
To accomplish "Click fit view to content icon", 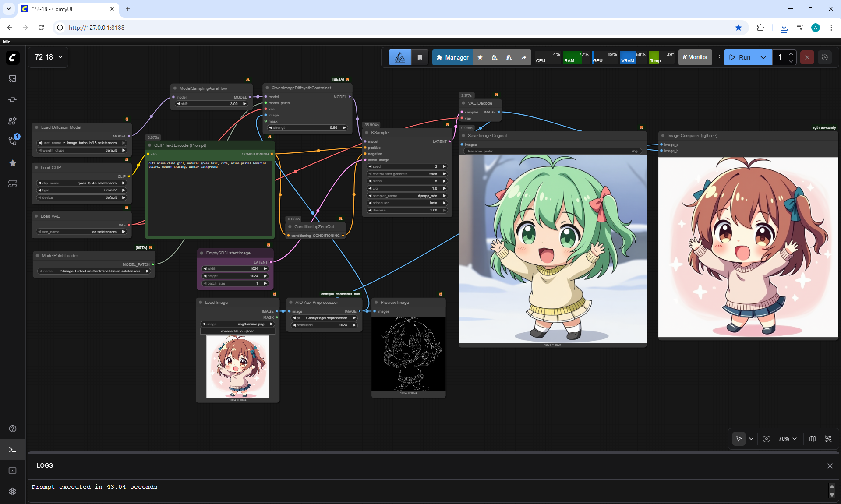I will click(767, 439).
